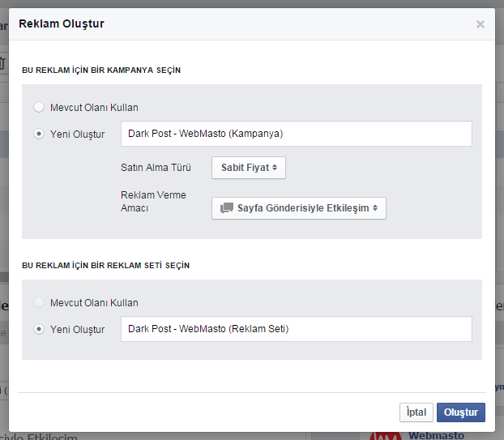The height and width of the screenshot is (440, 504).
Task: Click the Webmasto link behind the dialog
Action: 436,436
